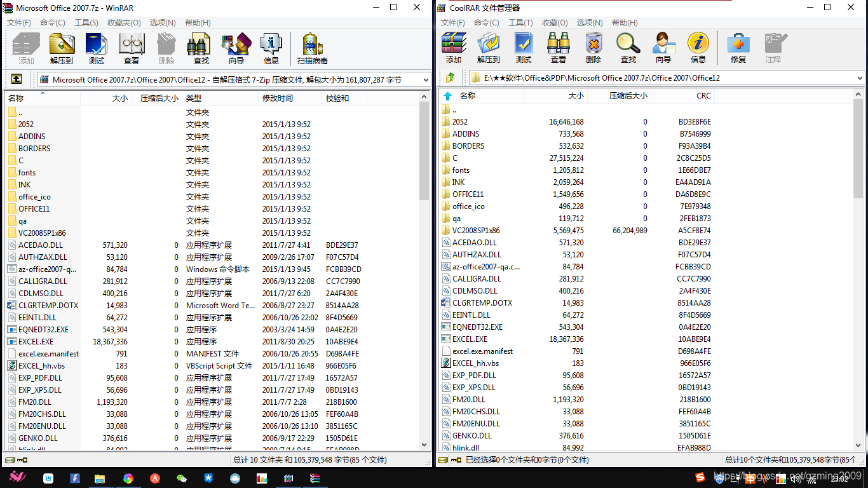Open CoolRAR File (文件) menu
Image resolution: width=868 pixels, height=488 pixels.
[x=453, y=22]
